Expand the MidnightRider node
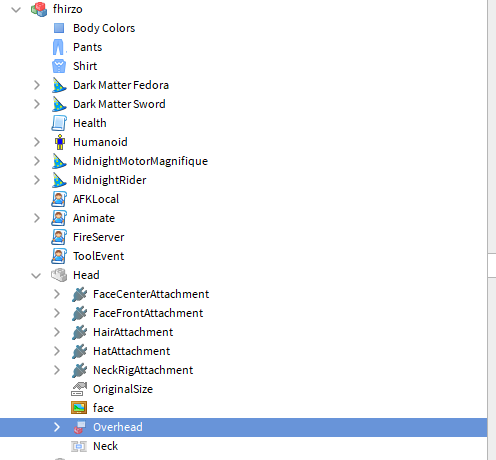The image size is (496, 460). (x=37, y=180)
